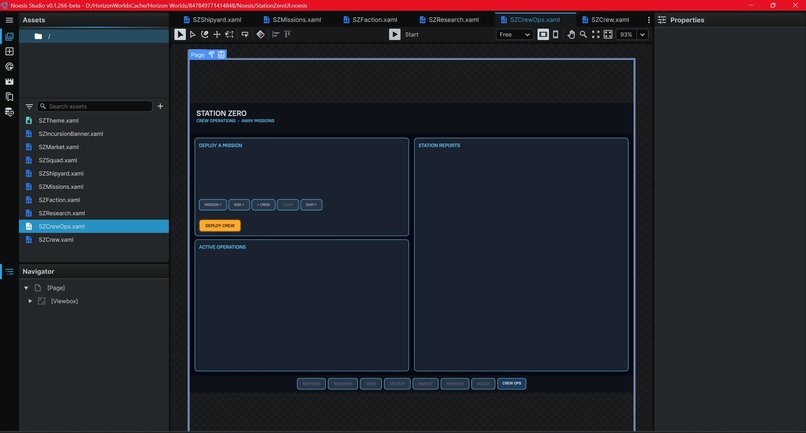Select SZShipyard.xaml in the asset list

click(x=94, y=173)
